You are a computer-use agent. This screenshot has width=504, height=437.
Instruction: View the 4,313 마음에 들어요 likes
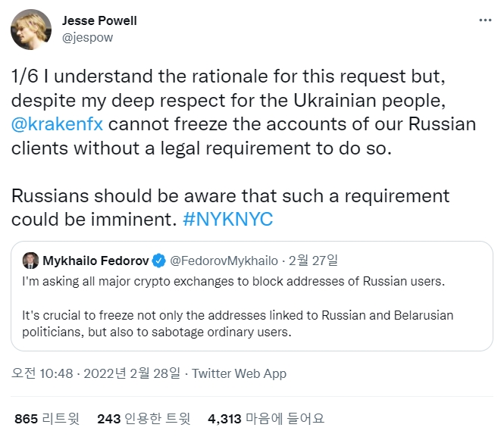pos(265,417)
